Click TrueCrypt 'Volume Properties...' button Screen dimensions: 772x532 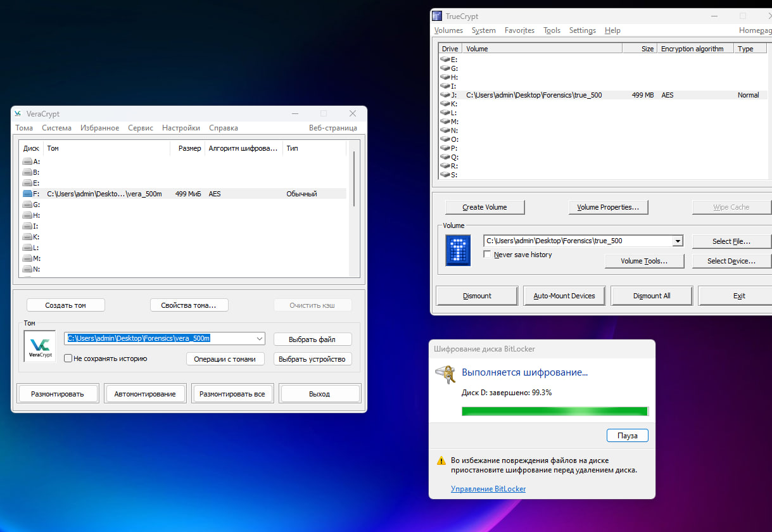608,207
